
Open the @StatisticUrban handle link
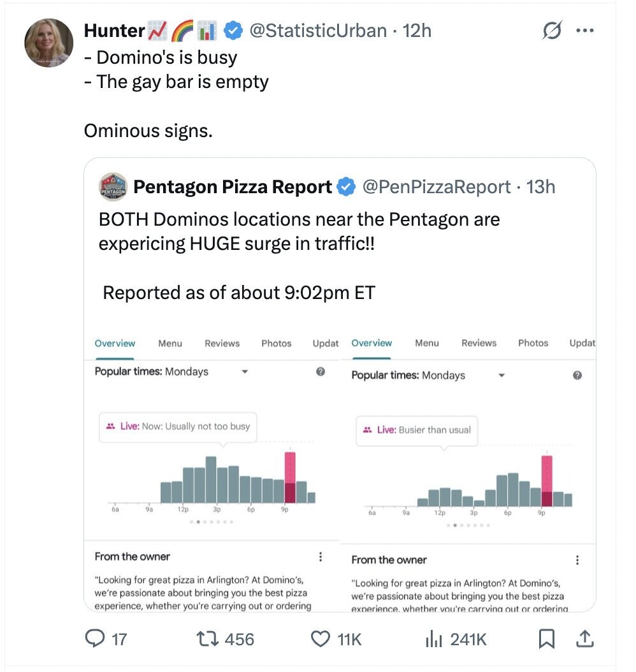[318, 31]
